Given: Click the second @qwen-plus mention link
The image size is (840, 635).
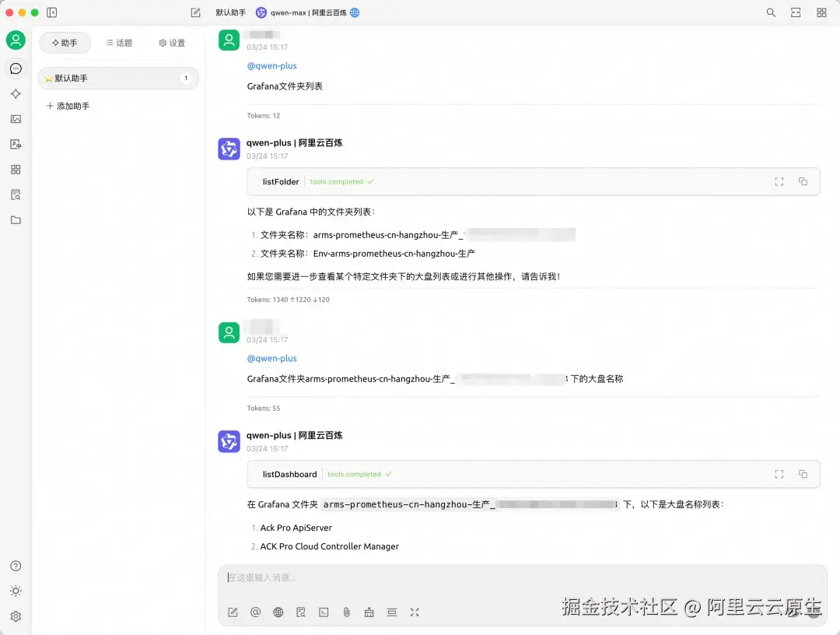Looking at the screenshot, I should [x=271, y=359].
